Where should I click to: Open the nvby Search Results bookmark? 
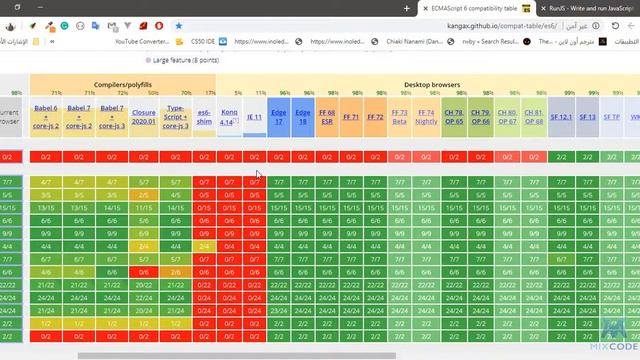496,42
